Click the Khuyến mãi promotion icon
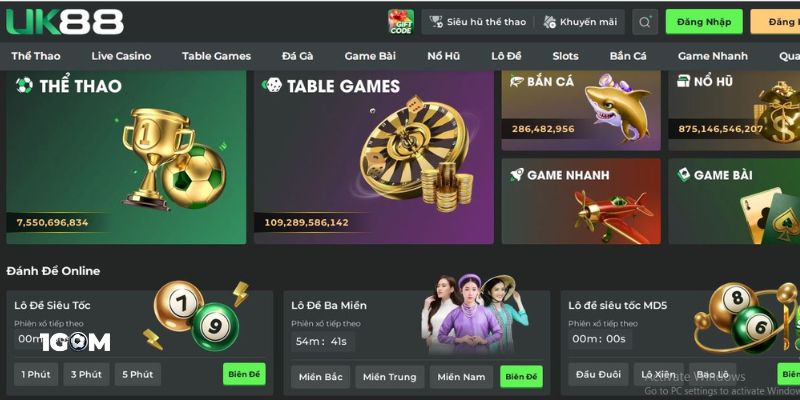The image size is (800, 400). coord(549,22)
